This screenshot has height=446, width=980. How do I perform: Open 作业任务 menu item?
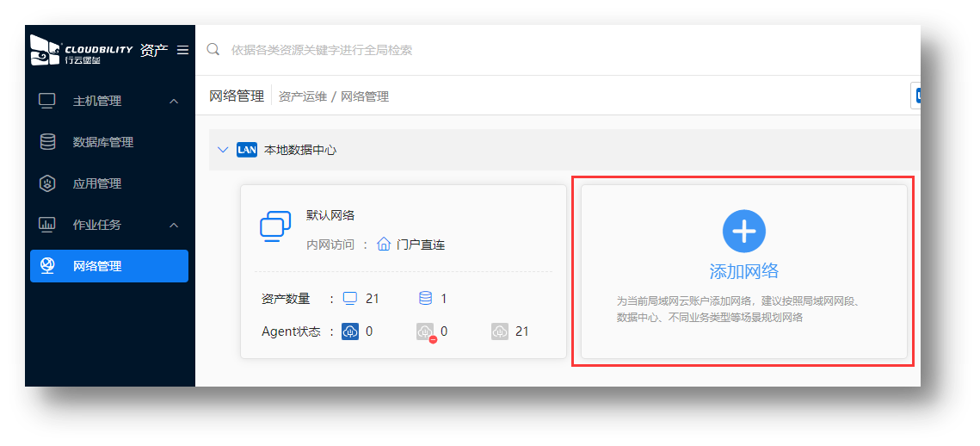(x=109, y=225)
